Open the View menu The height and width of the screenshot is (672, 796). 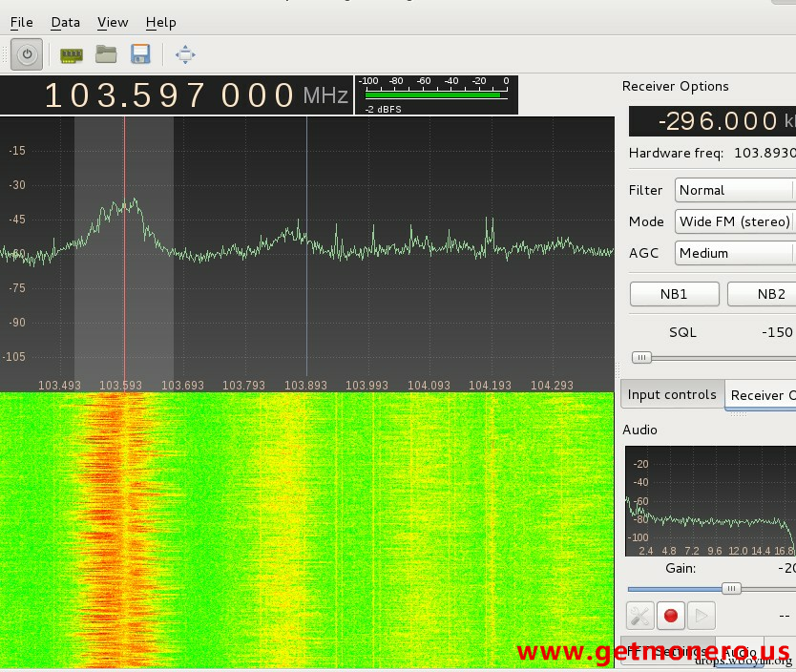113,22
